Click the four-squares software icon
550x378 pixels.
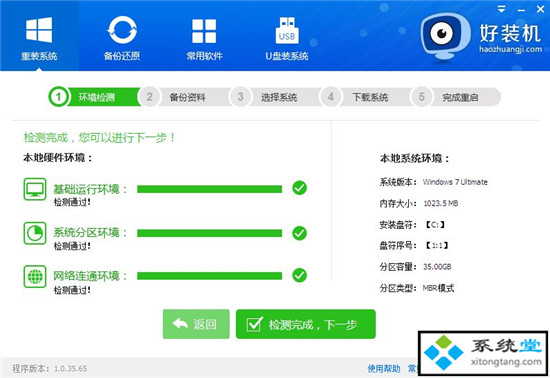coord(204,31)
